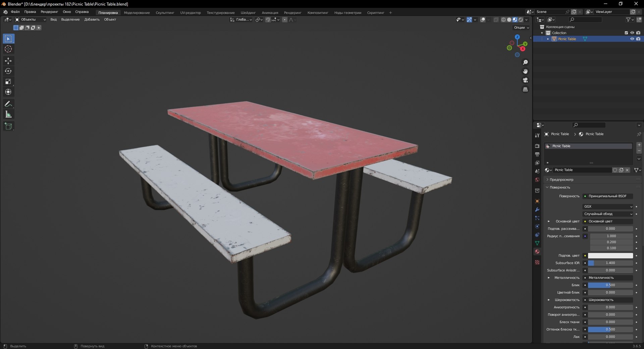Open the Добавить menu in viewport header
Viewport: 644px width, 349px height.
click(x=92, y=20)
